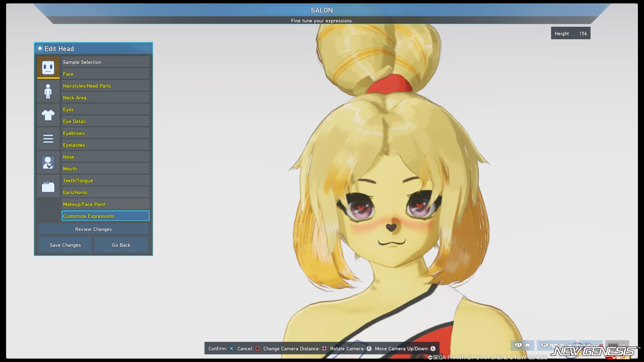
Task: Click the R1 shortcut prompt
Action: click(548, 345)
